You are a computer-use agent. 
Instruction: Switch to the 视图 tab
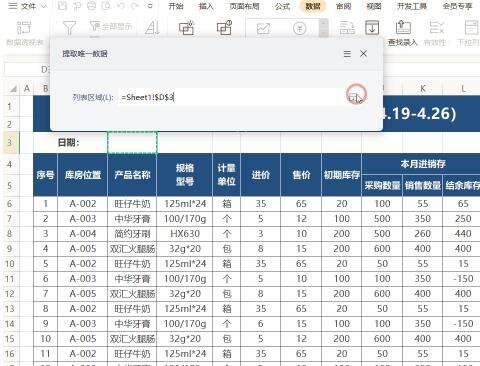pos(373,6)
